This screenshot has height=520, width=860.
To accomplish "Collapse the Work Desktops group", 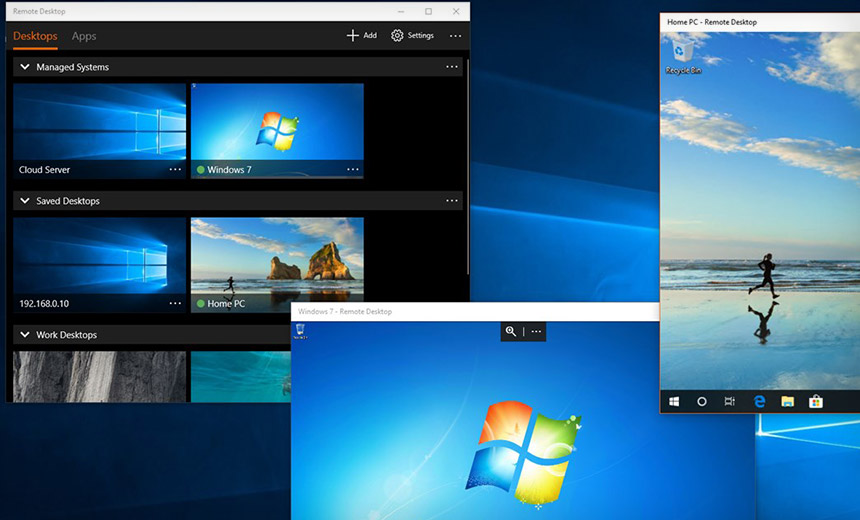I will point(25,335).
